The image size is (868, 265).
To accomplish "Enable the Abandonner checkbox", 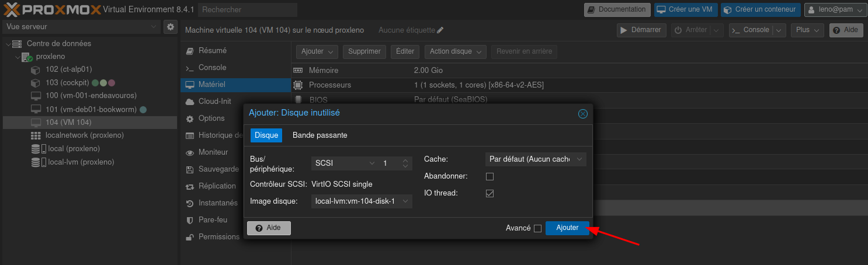I will [490, 176].
